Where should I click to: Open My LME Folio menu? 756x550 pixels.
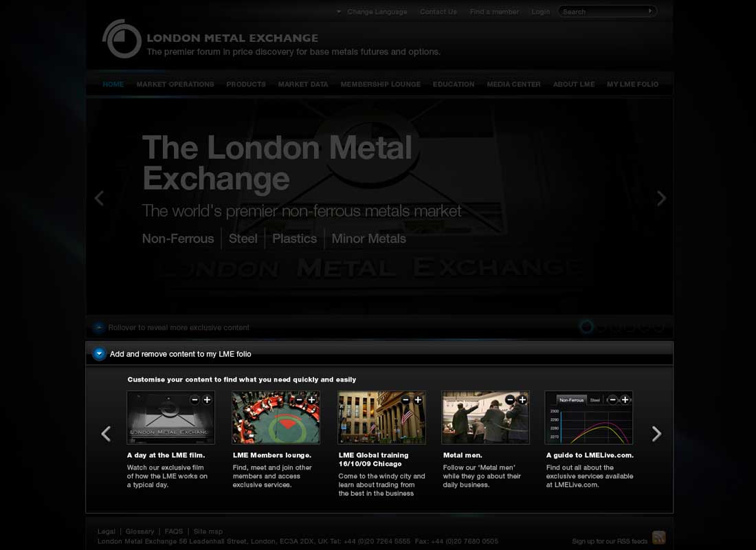click(x=632, y=84)
